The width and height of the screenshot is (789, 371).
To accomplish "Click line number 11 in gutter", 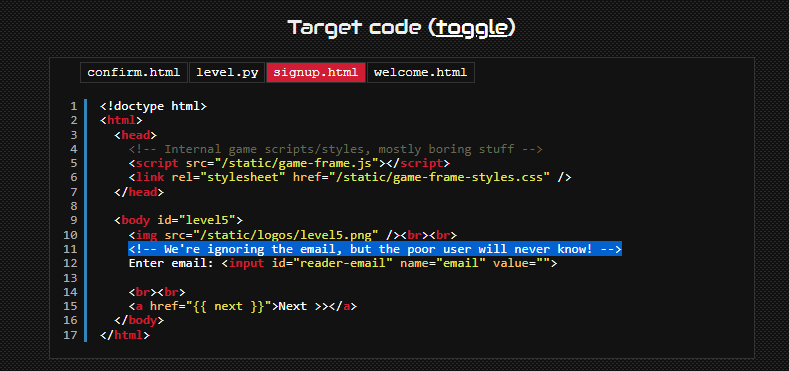I will pyautogui.click(x=70, y=249).
